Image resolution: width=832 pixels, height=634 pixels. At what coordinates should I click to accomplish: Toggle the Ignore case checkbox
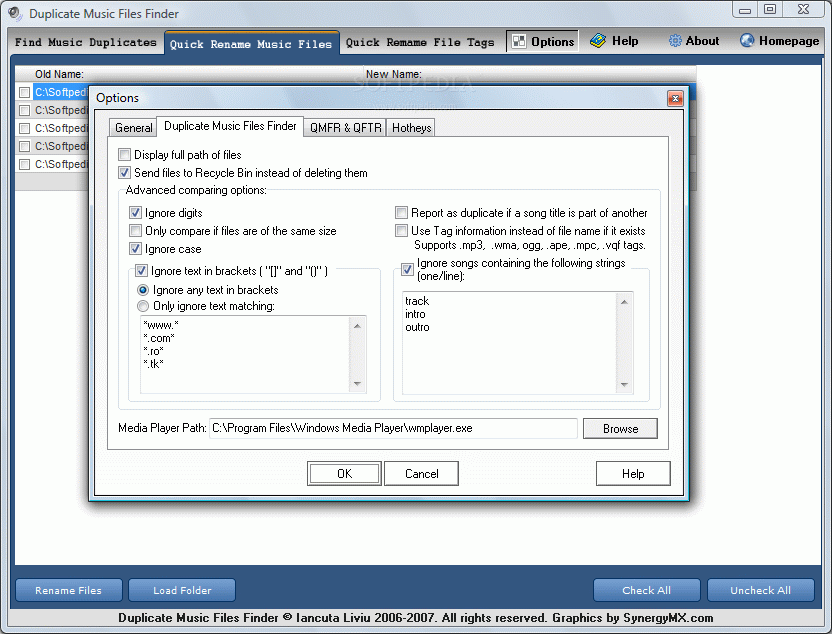135,249
